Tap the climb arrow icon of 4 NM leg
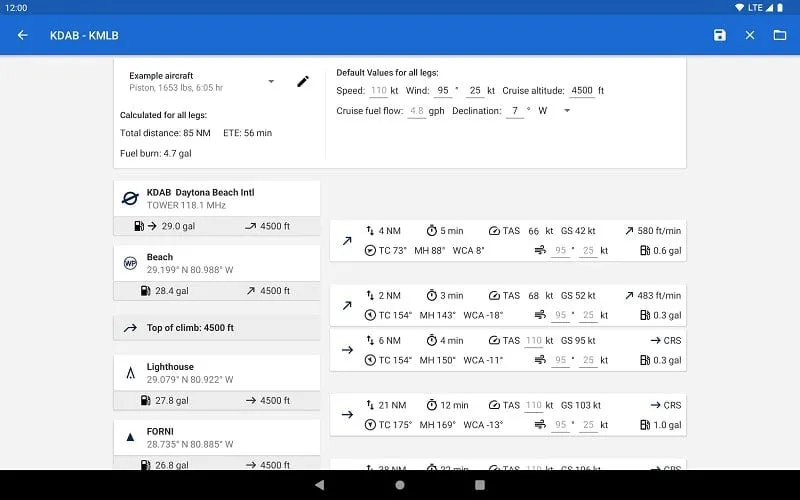This screenshot has width=800, height=500. [347, 241]
